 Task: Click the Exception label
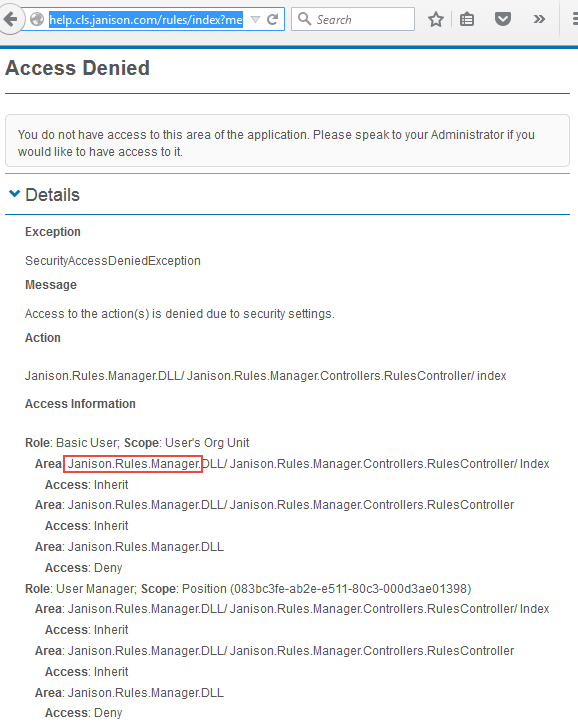53,232
